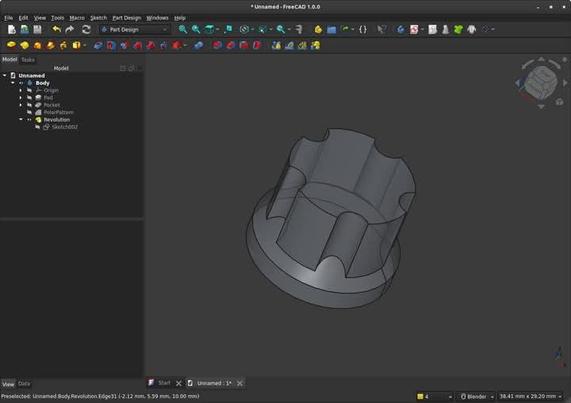Image resolution: width=571 pixels, height=403 pixels.
Task: Click the green shape binder icon
Action: (458, 29)
